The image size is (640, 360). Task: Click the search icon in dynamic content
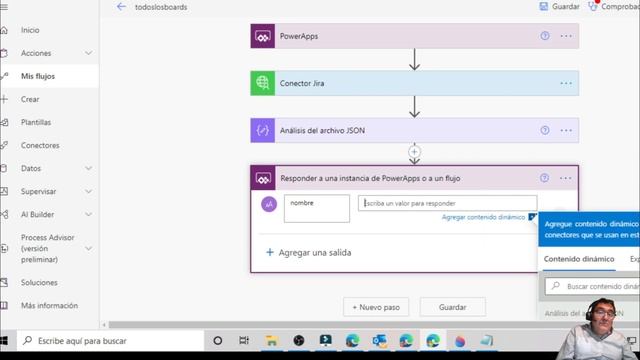coord(556,286)
